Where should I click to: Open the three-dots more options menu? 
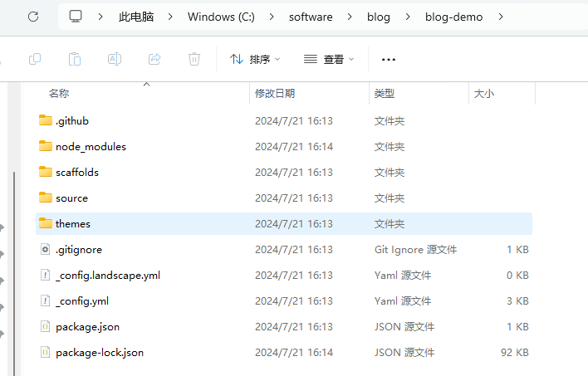(x=388, y=59)
